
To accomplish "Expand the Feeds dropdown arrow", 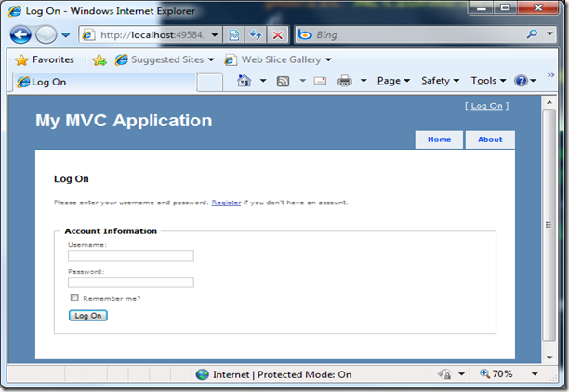I will coord(302,81).
